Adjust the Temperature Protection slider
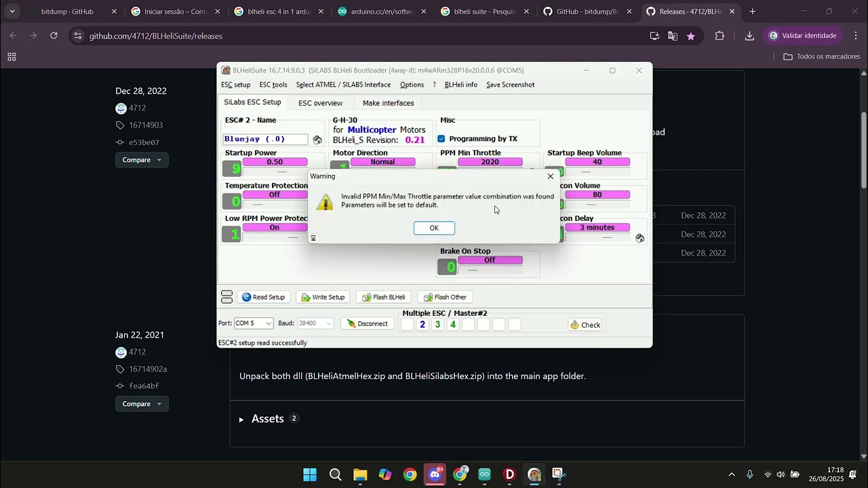 click(275, 204)
